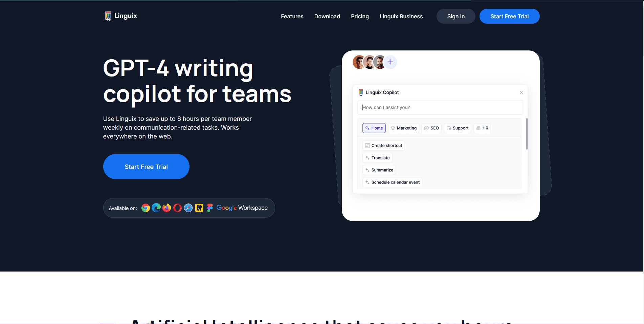The image size is (644, 324).
Task: Click the Microsoft Edge browser icon
Action: tap(156, 208)
